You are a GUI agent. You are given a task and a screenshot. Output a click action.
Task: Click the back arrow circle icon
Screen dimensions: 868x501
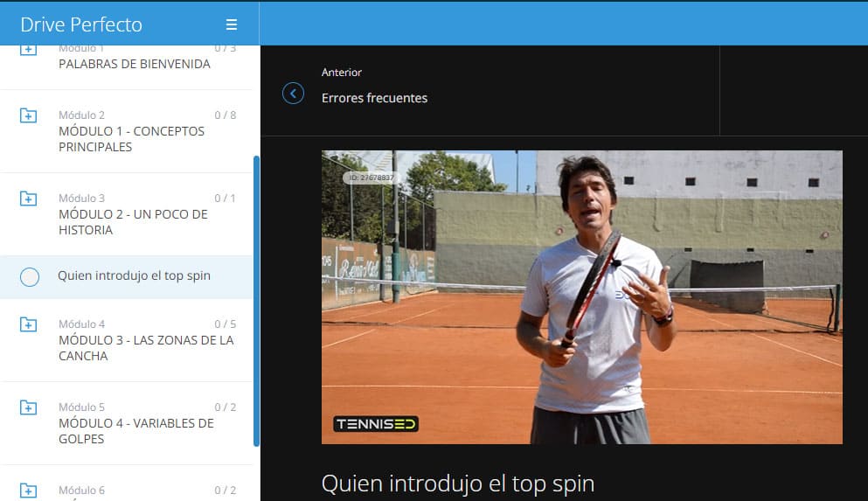coord(293,93)
